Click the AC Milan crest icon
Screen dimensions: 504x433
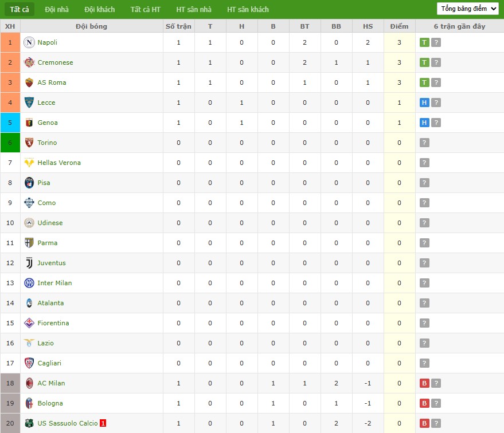[x=29, y=383]
